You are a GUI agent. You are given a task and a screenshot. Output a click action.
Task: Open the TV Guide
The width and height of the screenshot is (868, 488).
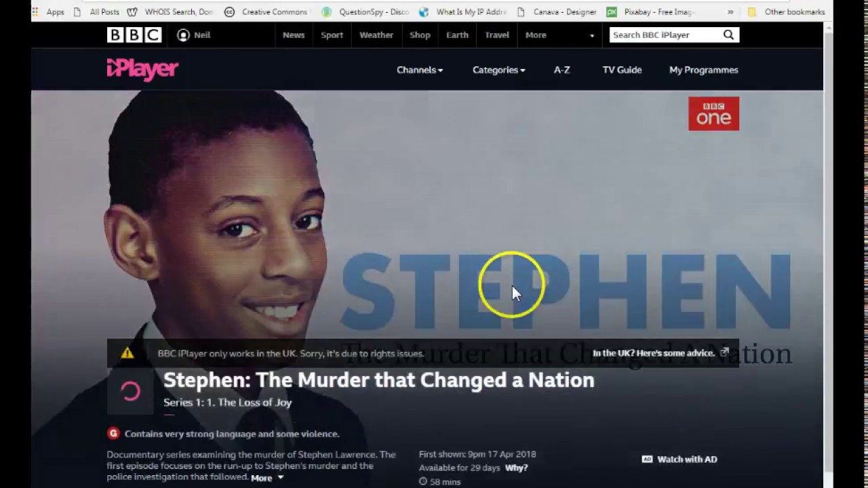click(622, 70)
